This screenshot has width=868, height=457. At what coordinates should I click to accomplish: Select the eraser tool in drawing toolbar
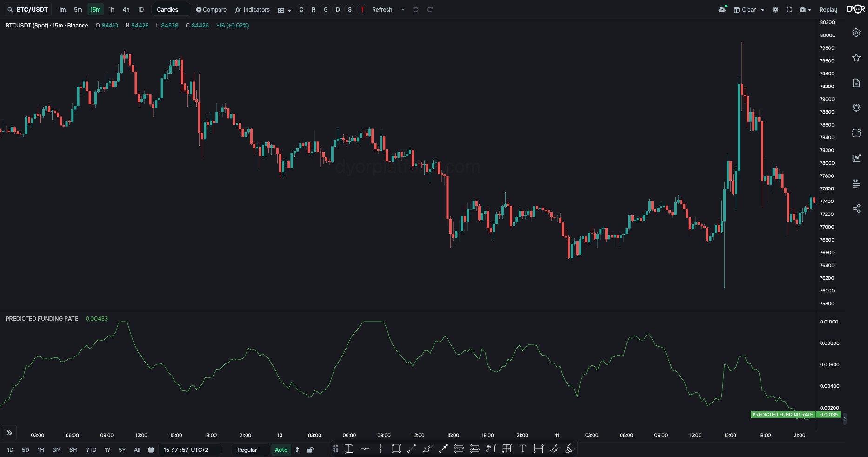point(570,449)
